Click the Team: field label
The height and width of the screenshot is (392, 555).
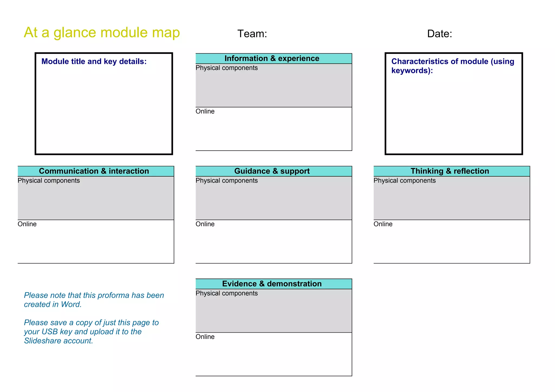point(252,34)
